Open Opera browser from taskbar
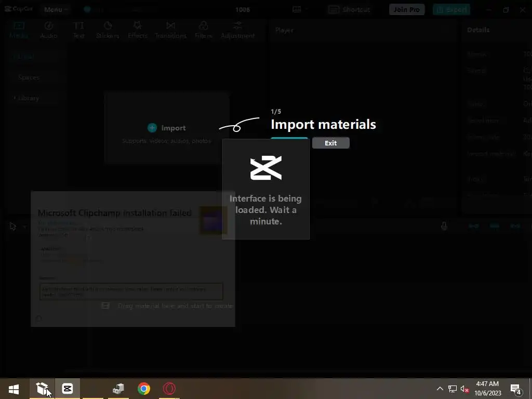 coord(169,389)
